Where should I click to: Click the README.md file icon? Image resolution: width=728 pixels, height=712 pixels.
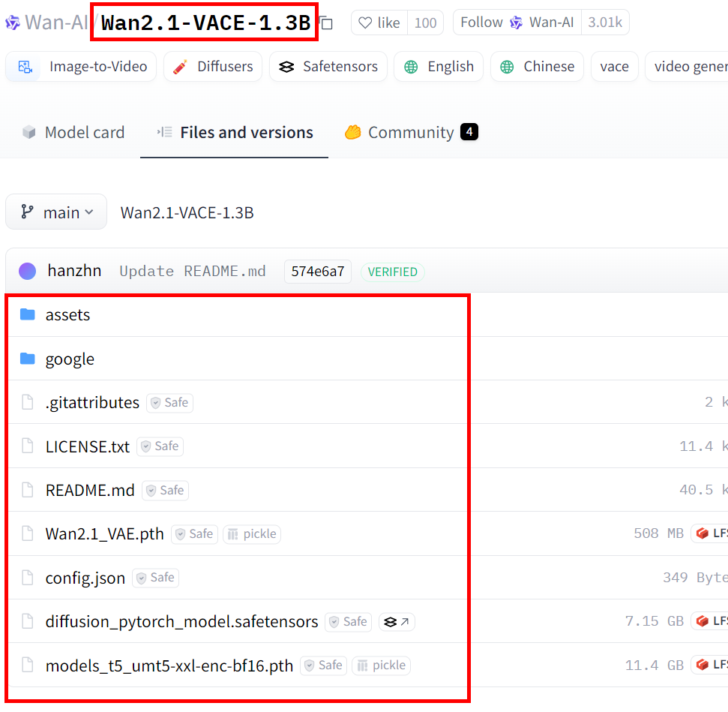click(x=28, y=490)
